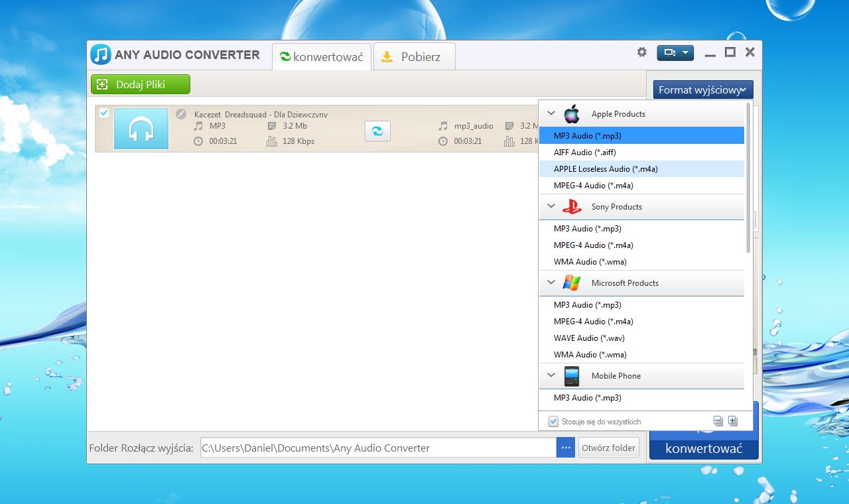Click the mobile phone device icon
This screenshot has height=504, width=849.
click(572, 376)
